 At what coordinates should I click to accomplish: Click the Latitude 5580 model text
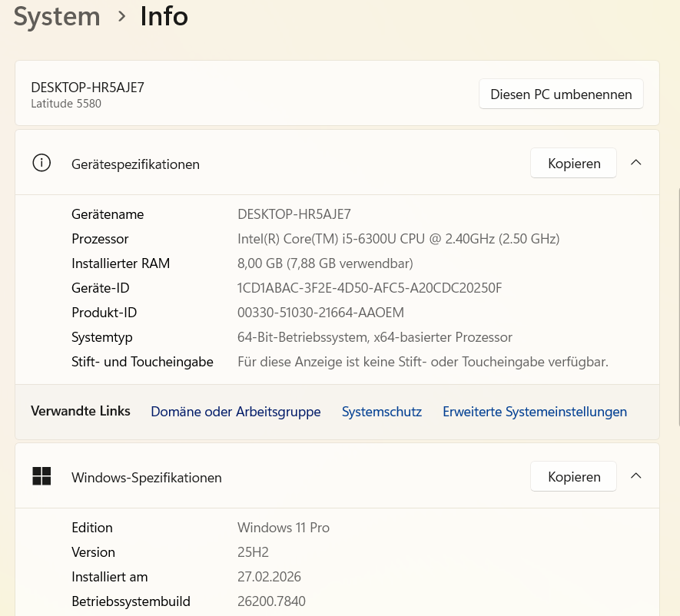click(66, 104)
